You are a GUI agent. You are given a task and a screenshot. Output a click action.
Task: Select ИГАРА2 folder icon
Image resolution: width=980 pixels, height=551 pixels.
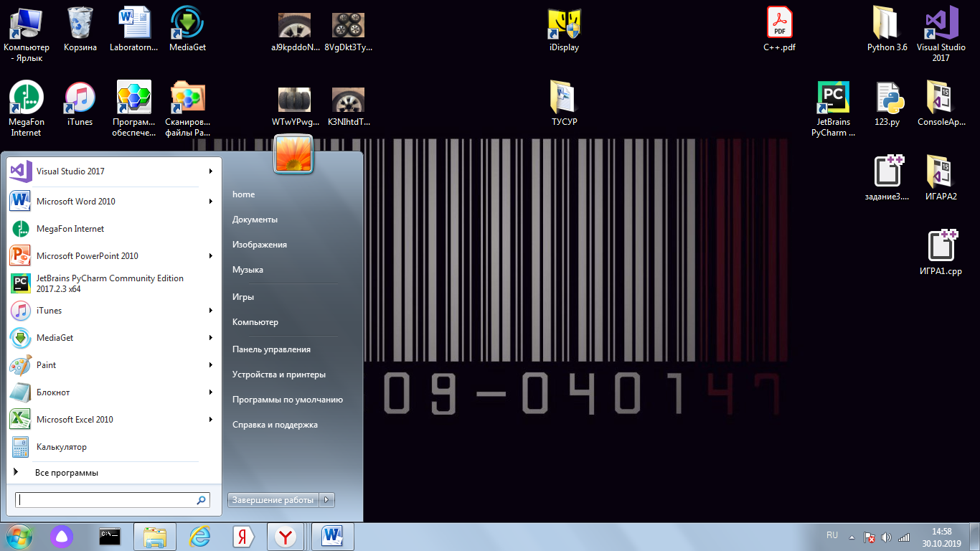click(x=941, y=177)
